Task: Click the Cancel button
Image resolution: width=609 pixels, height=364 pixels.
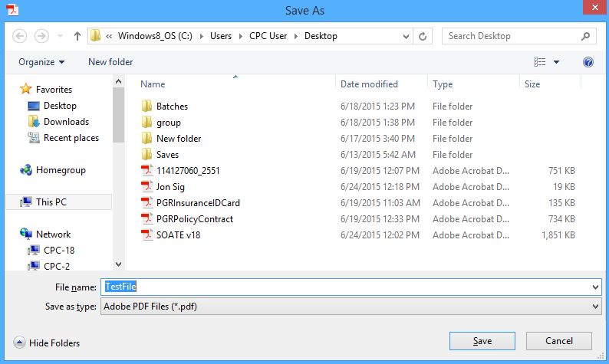Action: click(x=559, y=341)
